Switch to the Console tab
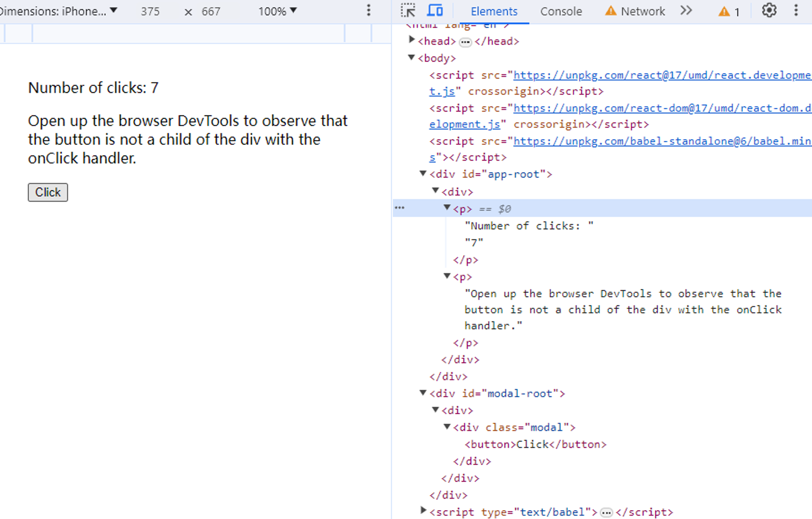This screenshot has height=519, width=812. point(561,11)
